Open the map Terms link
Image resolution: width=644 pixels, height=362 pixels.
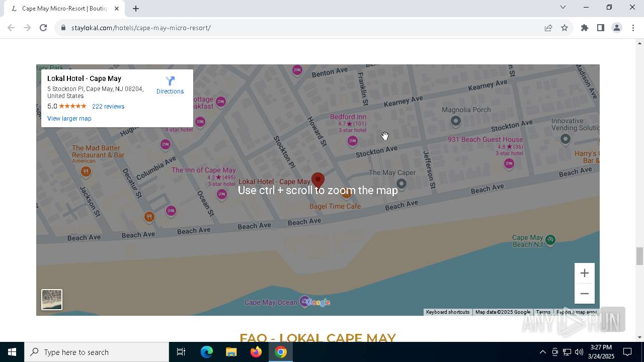(x=543, y=312)
